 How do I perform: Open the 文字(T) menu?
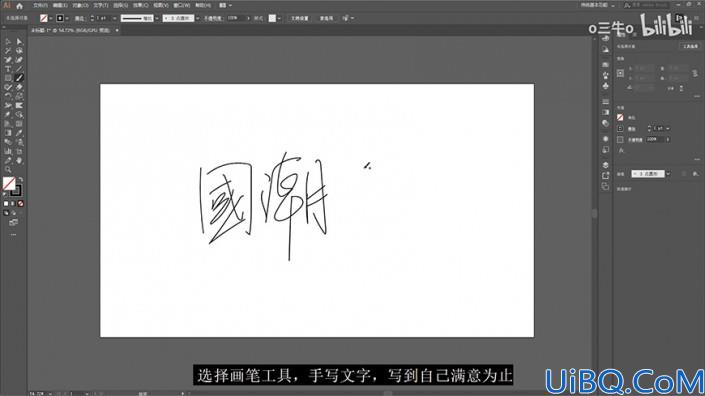tap(101, 5)
